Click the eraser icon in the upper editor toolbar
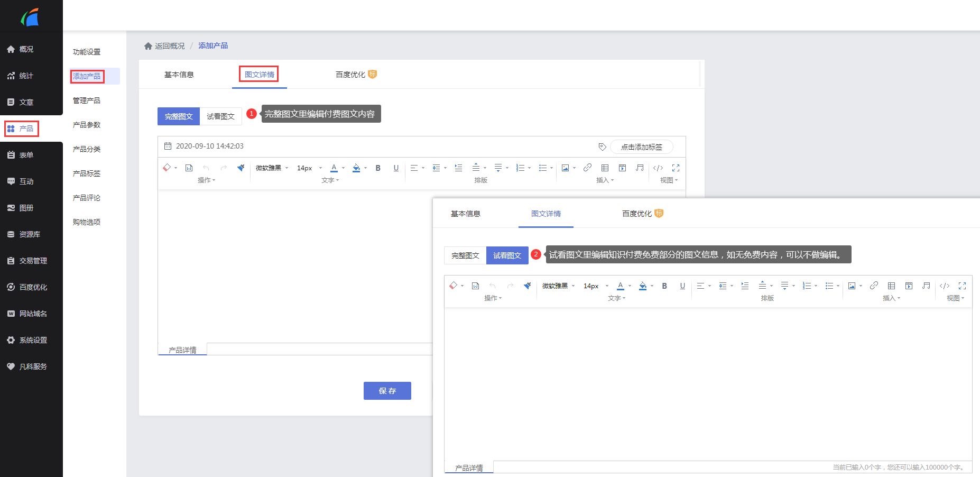 click(167, 168)
